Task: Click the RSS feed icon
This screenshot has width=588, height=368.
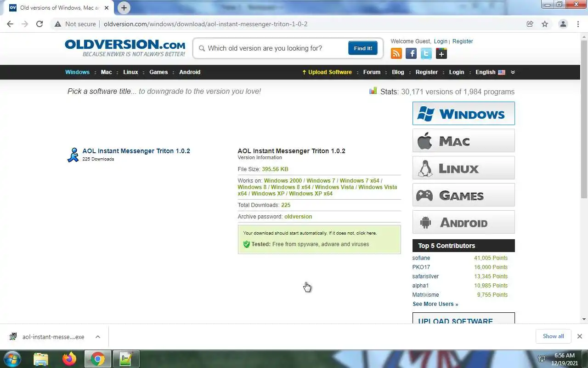Action: tap(396, 54)
